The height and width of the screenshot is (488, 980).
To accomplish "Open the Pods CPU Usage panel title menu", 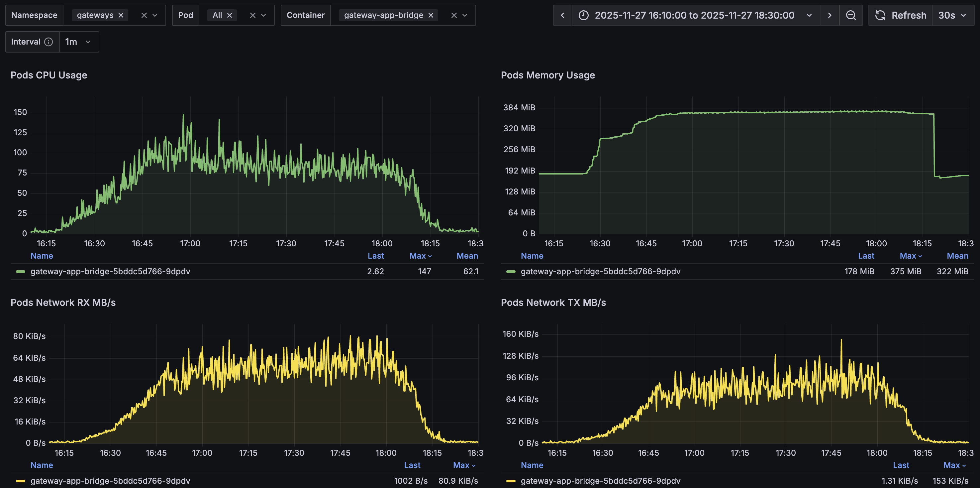I will [x=49, y=75].
